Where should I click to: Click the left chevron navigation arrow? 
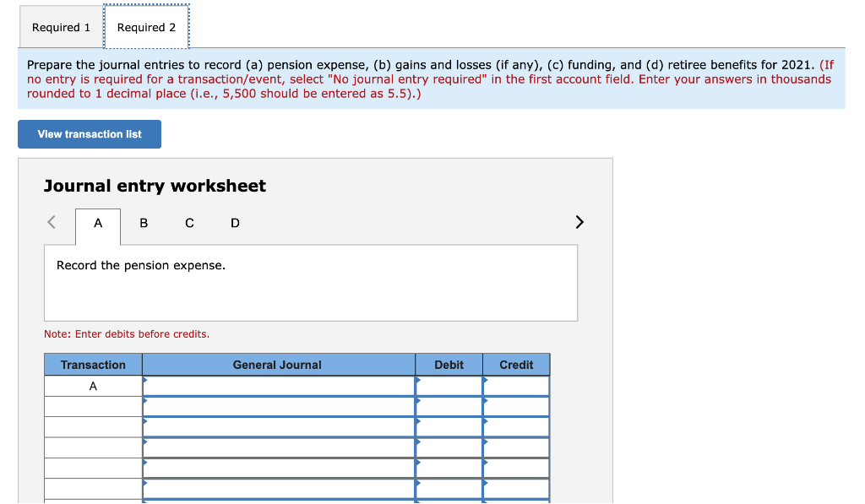(51, 221)
